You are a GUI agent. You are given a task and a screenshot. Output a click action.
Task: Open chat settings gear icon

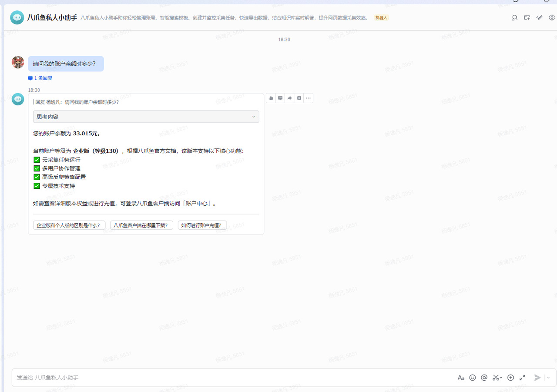click(552, 18)
